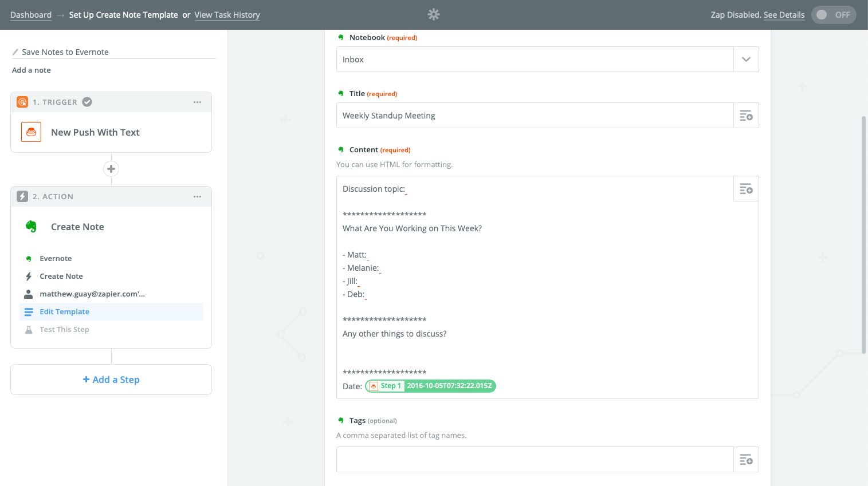
Task: Click the Pushbullet trigger app icon
Action: pos(31,132)
